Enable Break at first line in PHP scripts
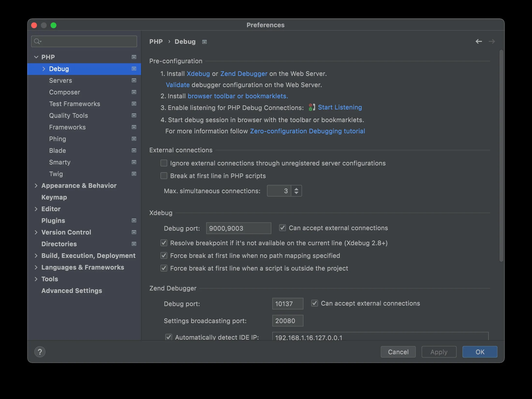The image size is (532, 399). click(x=164, y=176)
